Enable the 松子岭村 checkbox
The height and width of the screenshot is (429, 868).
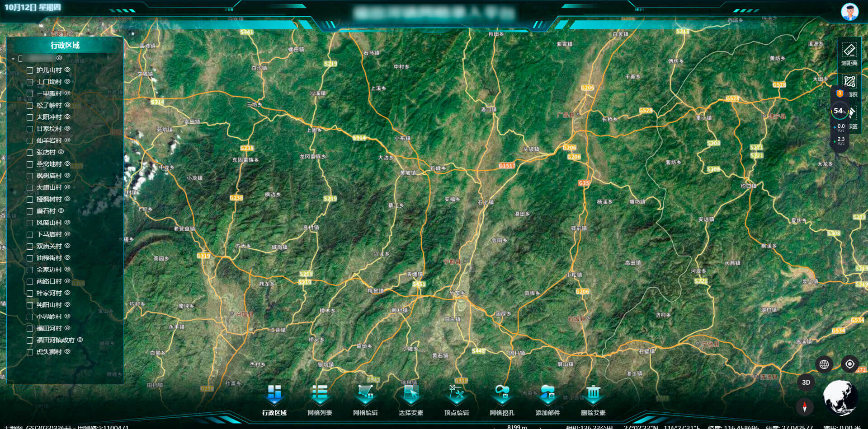click(x=30, y=106)
